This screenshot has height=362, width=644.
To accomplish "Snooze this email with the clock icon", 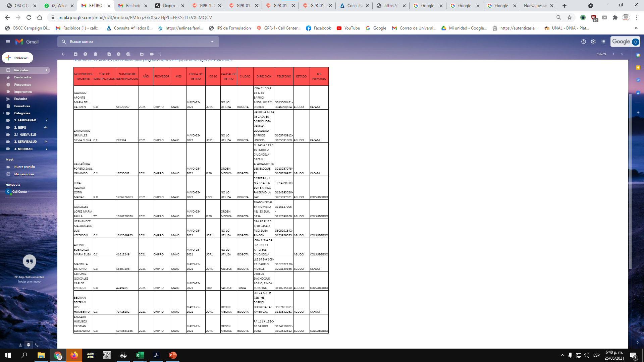I will pos(118,54).
